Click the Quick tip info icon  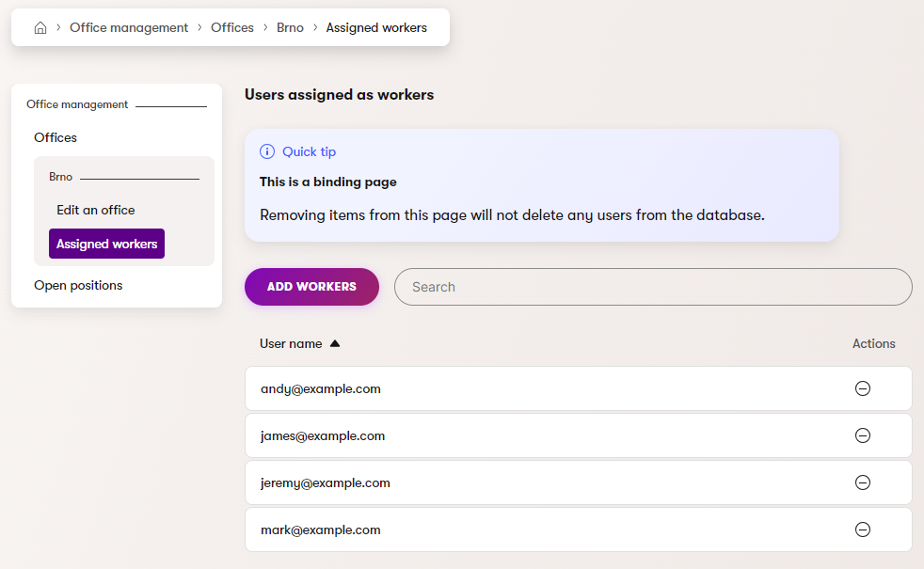pos(267,151)
